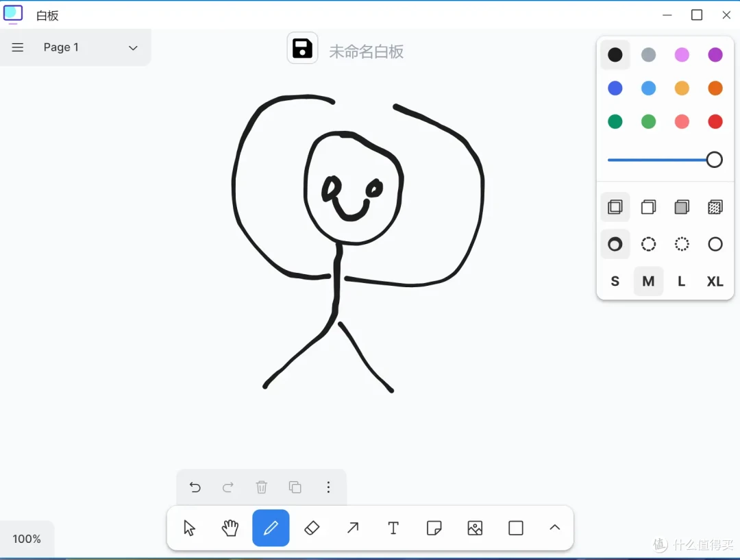Viewport: 740px width, 560px height.
Task: Choose the light green color swatch
Action: pos(648,122)
